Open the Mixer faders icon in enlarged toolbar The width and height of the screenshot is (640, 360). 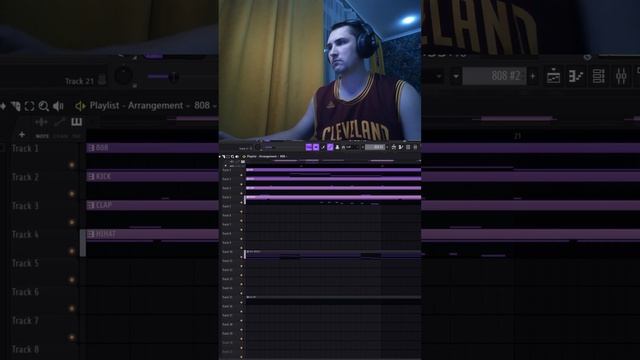(621, 76)
